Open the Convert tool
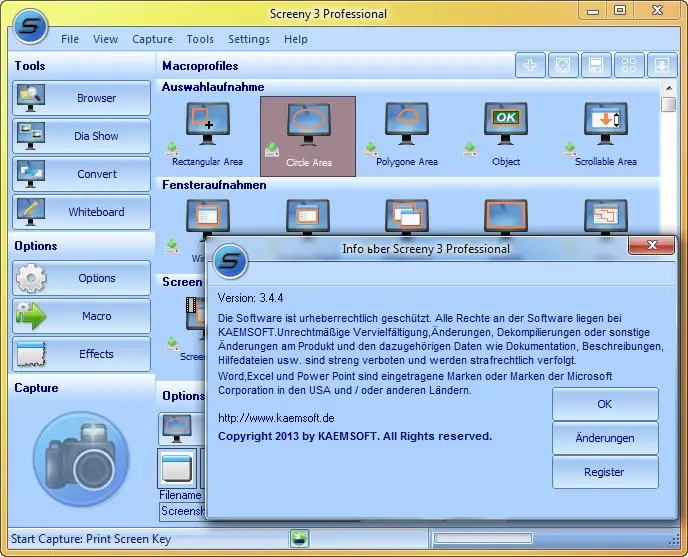Viewport: 688px width, 557px height. click(82, 174)
